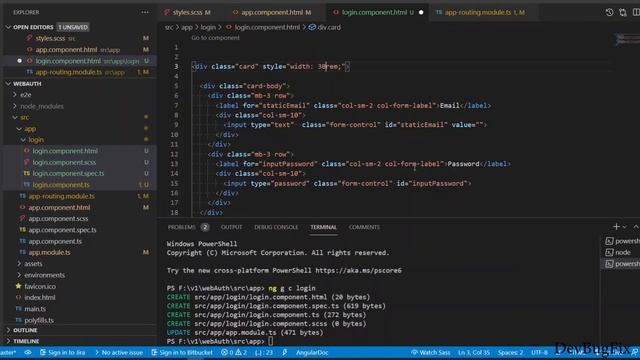Open the launch profile dropdown next to plus

coord(624,227)
